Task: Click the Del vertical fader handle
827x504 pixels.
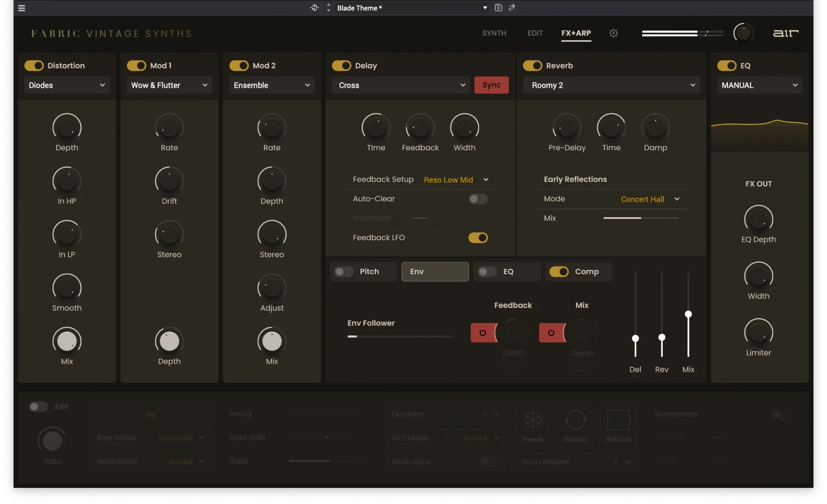Action: [x=635, y=338]
